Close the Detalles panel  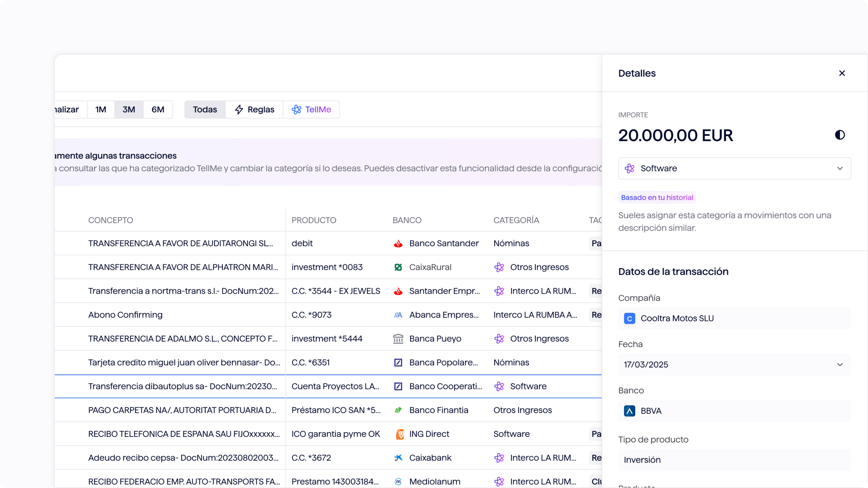click(x=842, y=73)
